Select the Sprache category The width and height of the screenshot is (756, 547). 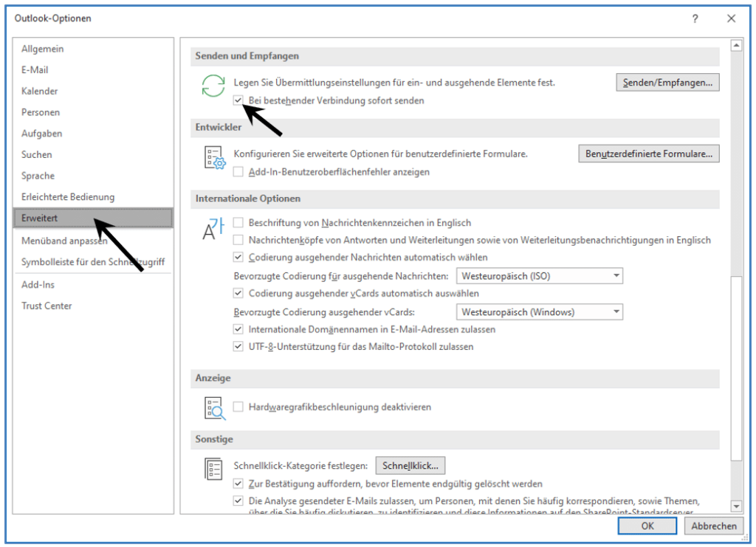pos(93,176)
